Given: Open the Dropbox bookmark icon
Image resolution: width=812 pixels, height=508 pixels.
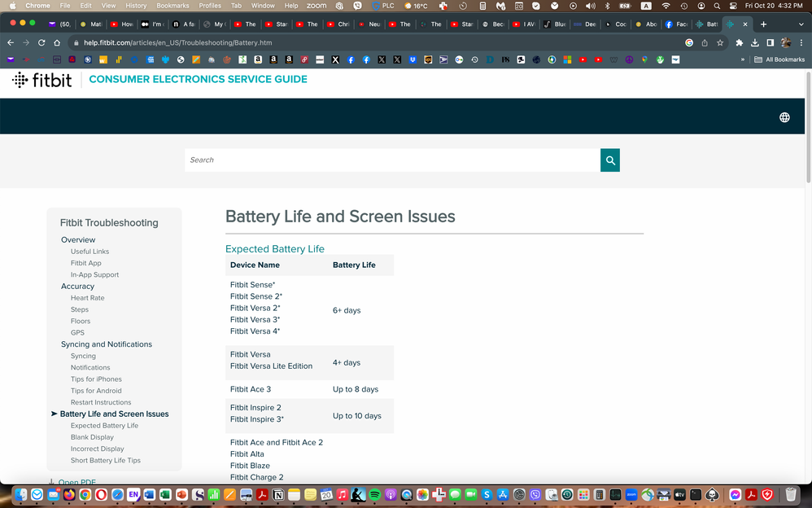Looking at the screenshot, I should point(413,59).
